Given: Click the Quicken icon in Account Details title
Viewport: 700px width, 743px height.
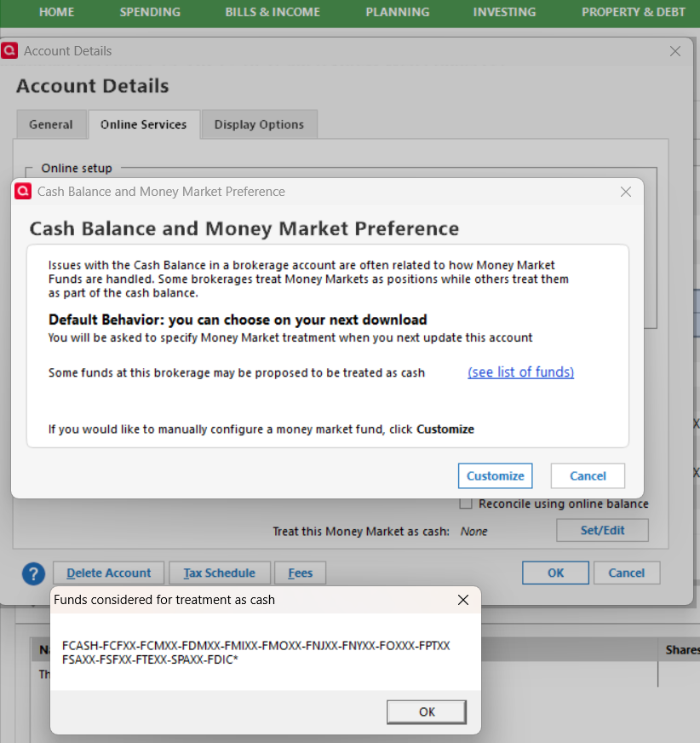Looking at the screenshot, I should [x=9, y=51].
